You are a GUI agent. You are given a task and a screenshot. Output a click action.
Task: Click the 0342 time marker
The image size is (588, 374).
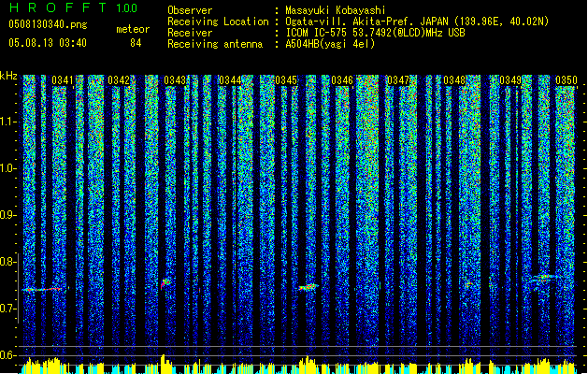[x=119, y=80]
